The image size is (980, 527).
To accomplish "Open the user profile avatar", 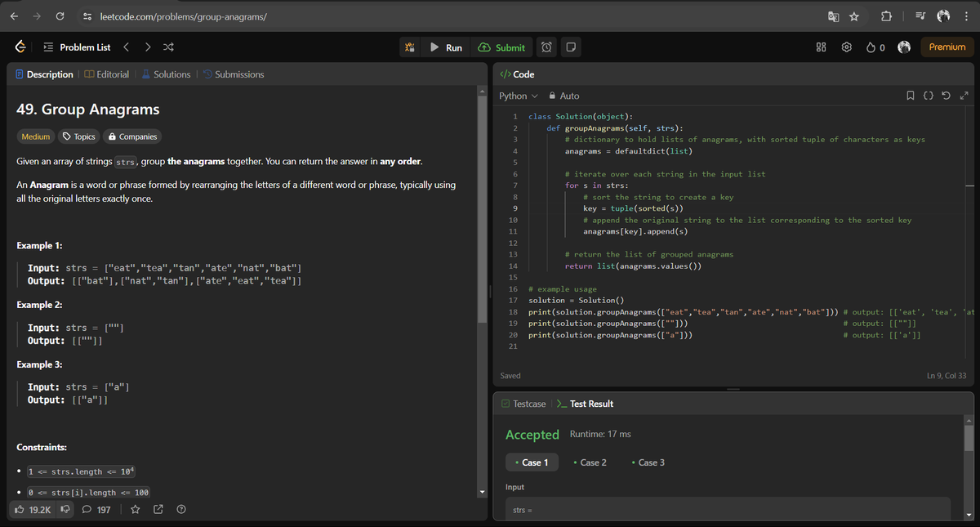I will 905,47.
